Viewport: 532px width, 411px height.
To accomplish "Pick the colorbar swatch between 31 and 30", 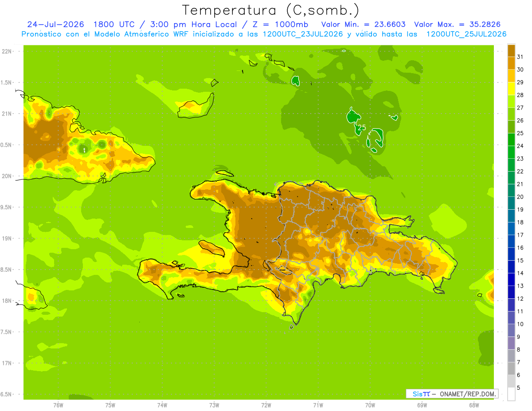I will 511,63.
